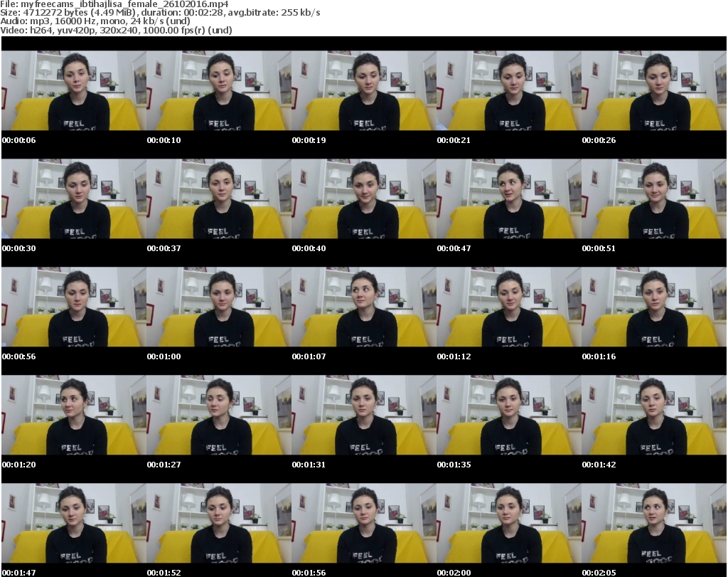Click the 00:01:16 timestamp label

pos(599,356)
